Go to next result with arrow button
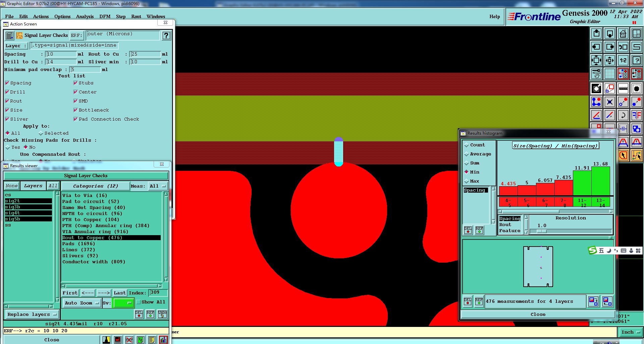Screen dimensions: 644x344 104,293
